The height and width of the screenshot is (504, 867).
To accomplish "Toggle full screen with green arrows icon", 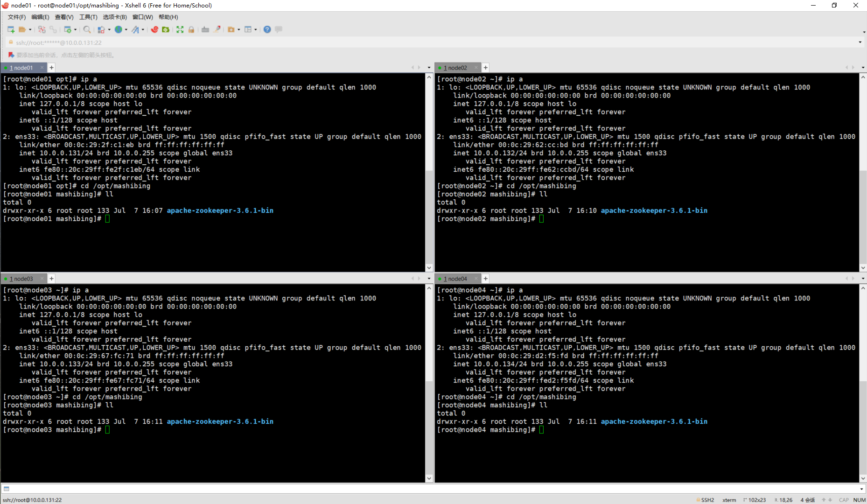I will coord(180,29).
